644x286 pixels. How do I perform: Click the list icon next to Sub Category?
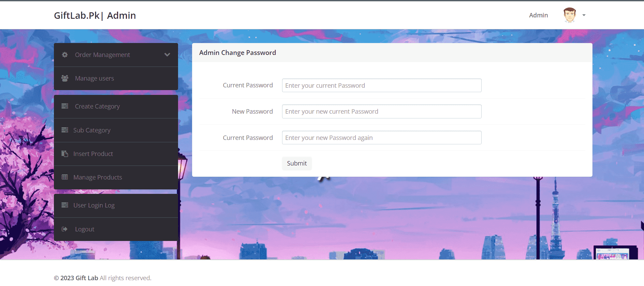click(x=65, y=130)
